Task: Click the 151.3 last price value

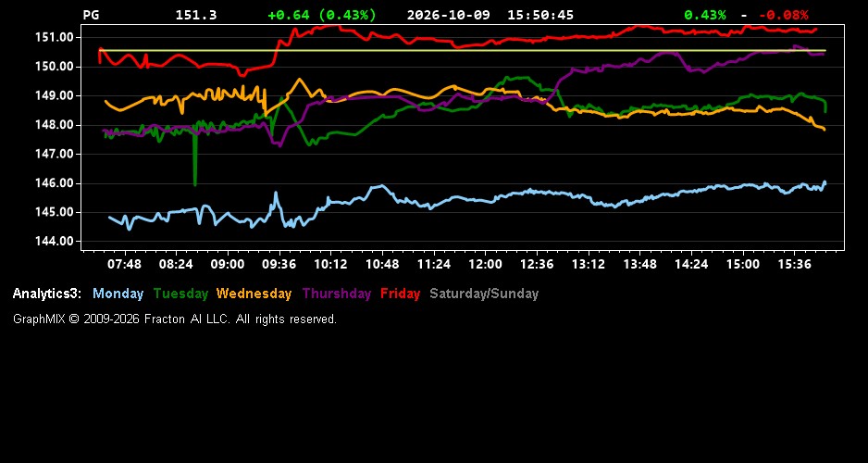Action: click(196, 16)
